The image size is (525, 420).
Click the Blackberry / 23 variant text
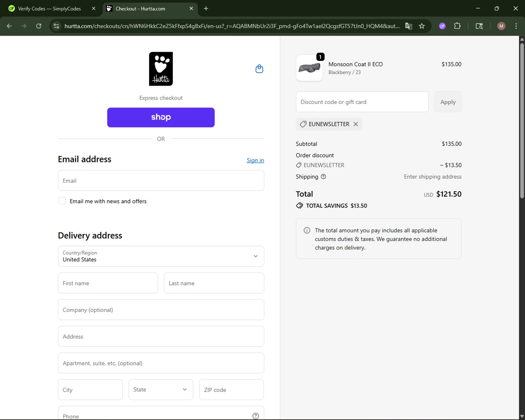coord(344,72)
